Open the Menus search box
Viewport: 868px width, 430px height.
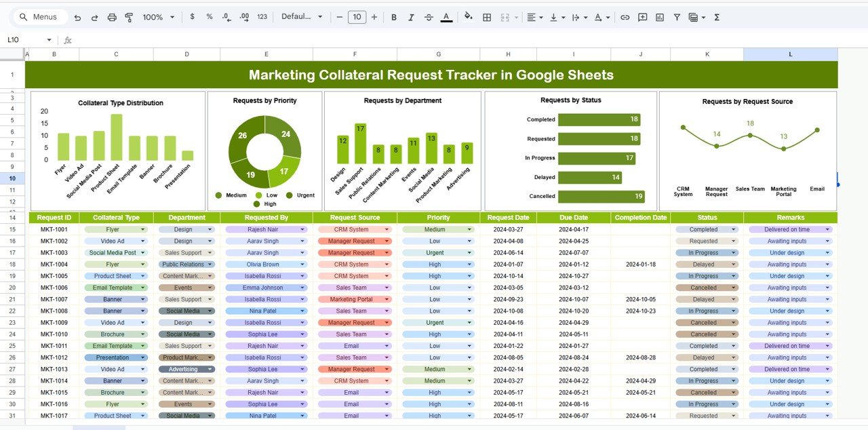[39, 16]
